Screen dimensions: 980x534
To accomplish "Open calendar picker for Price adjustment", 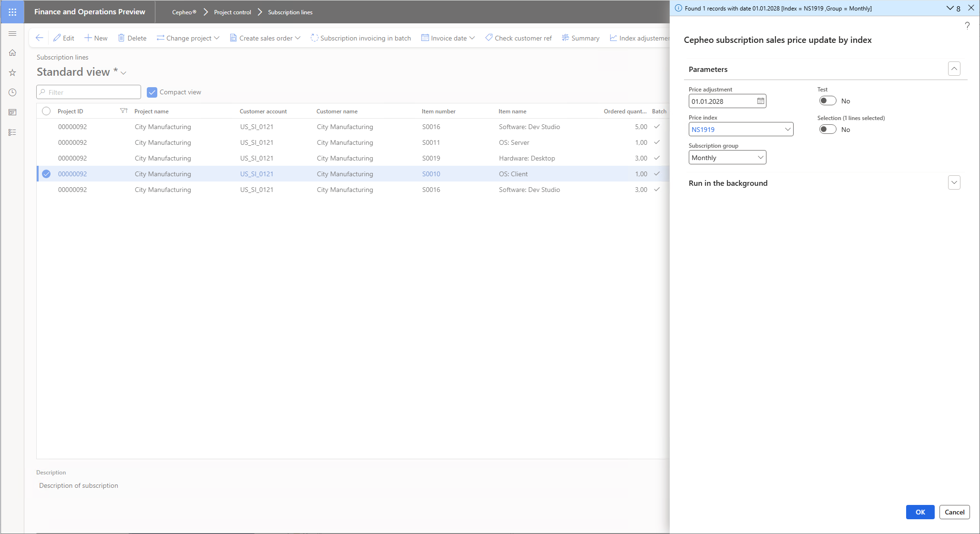I will pyautogui.click(x=760, y=101).
